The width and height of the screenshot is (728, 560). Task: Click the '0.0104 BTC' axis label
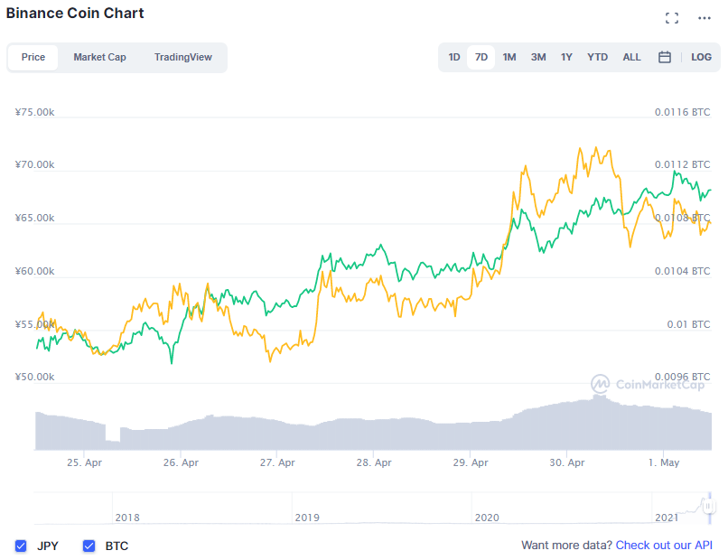pyautogui.click(x=683, y=271)
